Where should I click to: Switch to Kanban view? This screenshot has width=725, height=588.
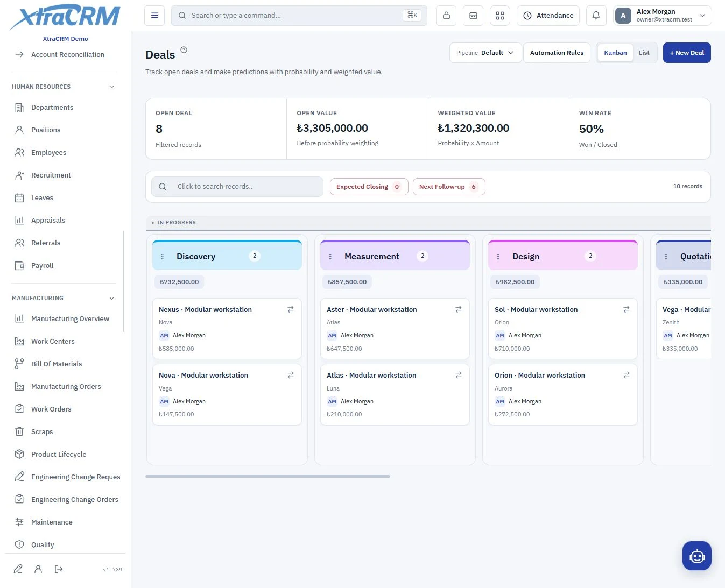pos(615,53)
